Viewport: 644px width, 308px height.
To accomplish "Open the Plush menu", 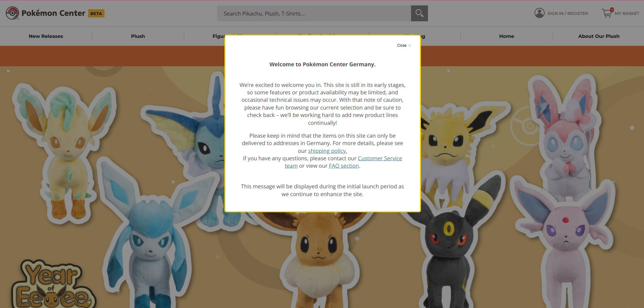I will [x=138, y=36].
